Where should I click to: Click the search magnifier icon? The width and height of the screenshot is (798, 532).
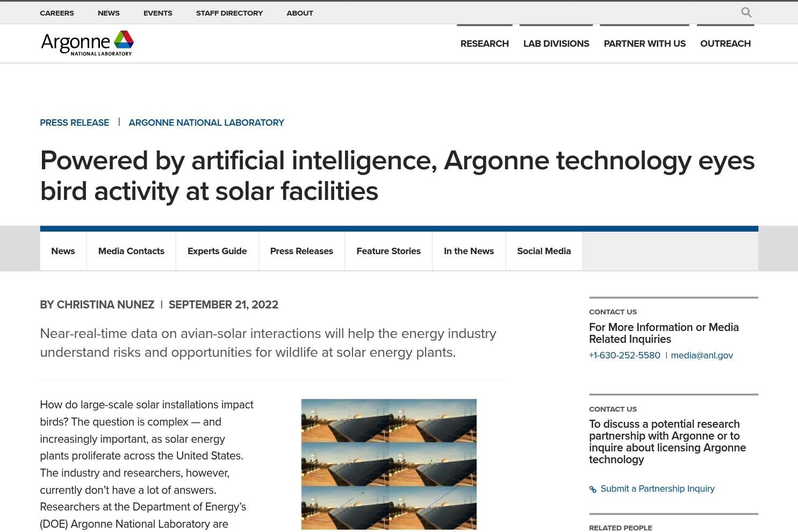(x=746, y=12)
